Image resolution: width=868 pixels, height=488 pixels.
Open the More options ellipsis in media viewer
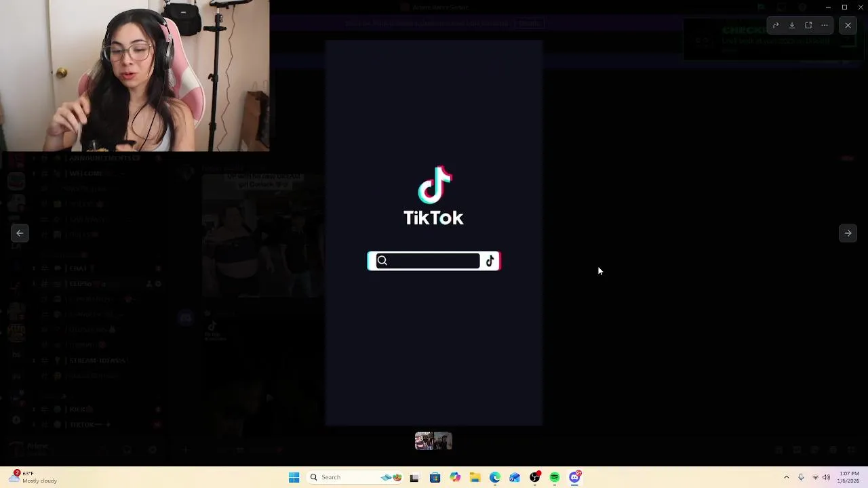[x=825, y=25]
